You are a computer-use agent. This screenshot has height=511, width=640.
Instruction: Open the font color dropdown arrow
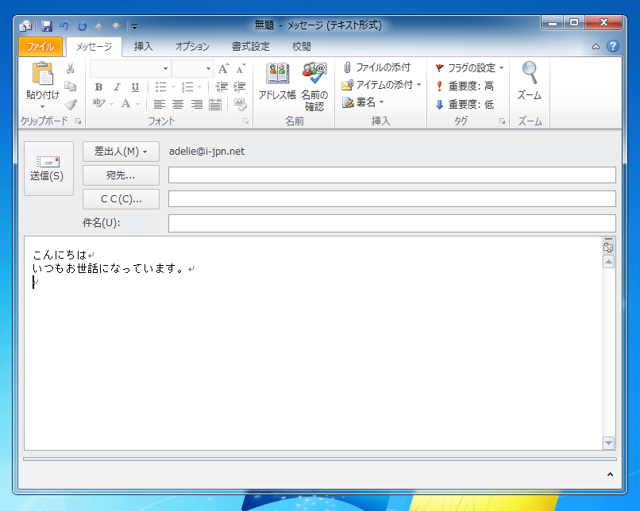point(138,104)
